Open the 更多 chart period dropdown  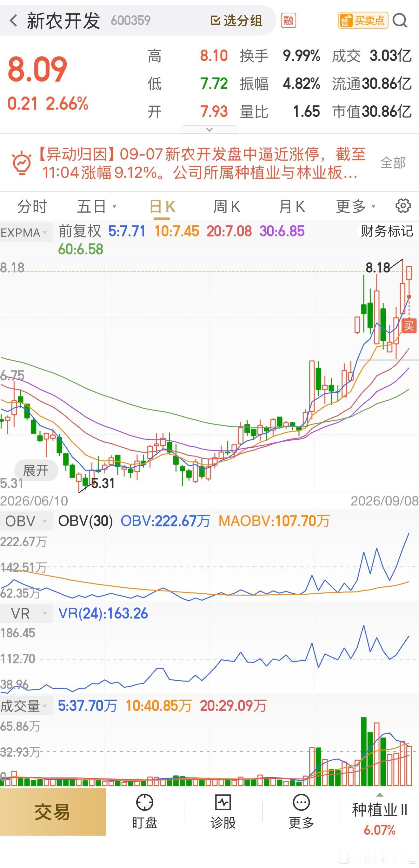pos(356,206)
